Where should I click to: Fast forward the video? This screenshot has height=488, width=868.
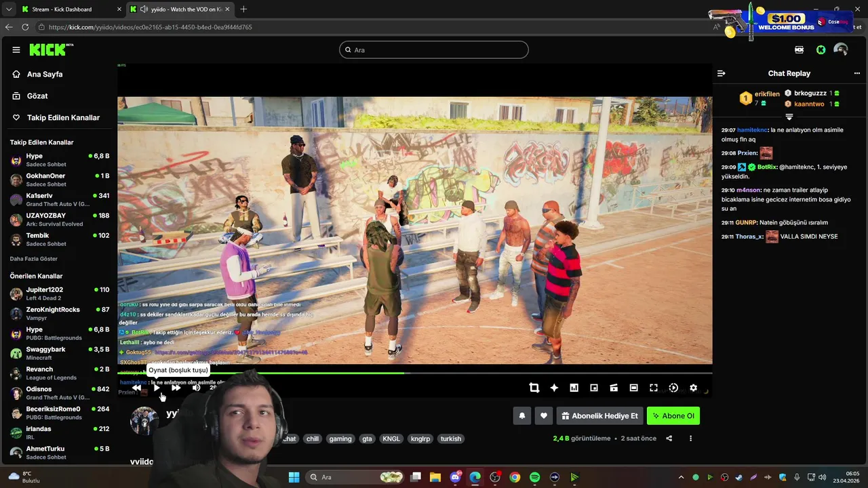(x=176, y=388)
